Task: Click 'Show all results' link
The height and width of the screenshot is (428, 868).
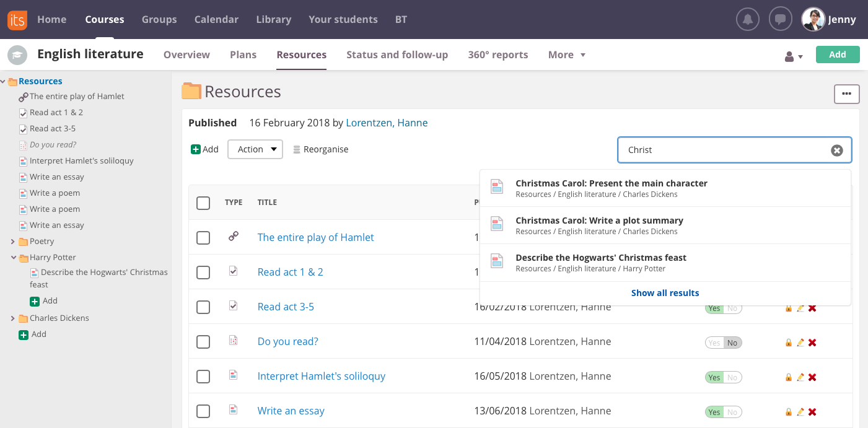Action: tap(665, 293)
